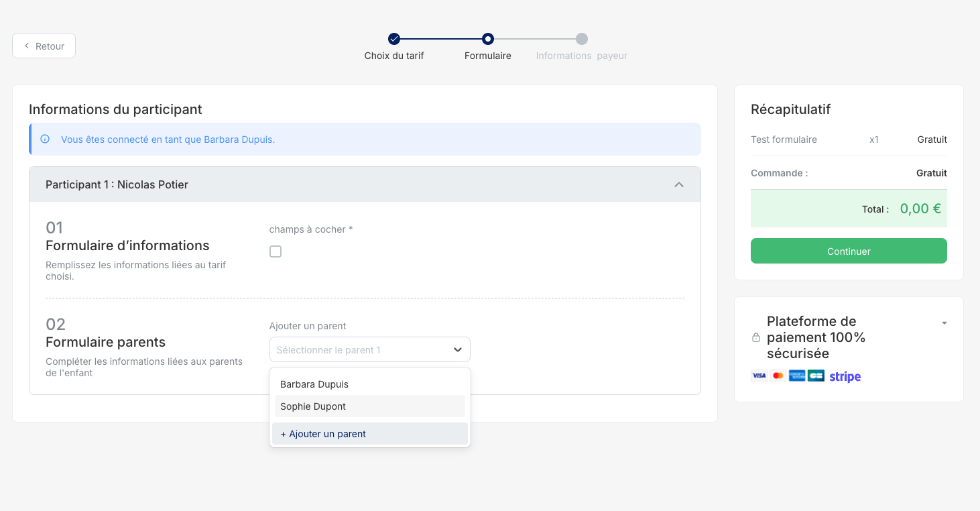Click the Participant 1 : Nicolas Potier title
This screenshot has width=980, height=511.
click(x=117, y=184)
